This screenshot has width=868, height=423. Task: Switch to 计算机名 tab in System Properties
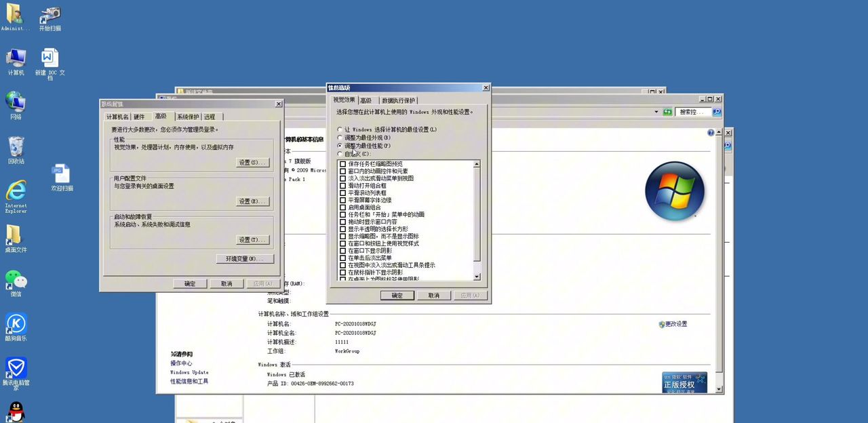(x=117, y=117)
